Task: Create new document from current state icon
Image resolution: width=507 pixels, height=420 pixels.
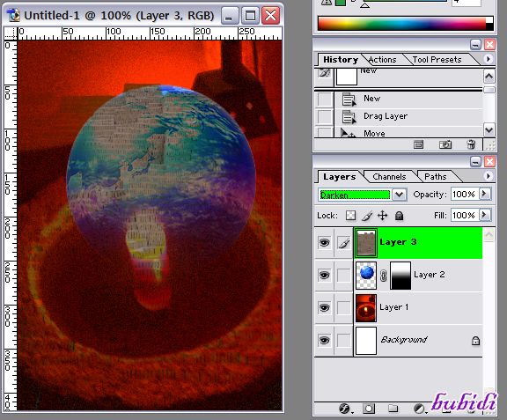Action: click(418, 145)
